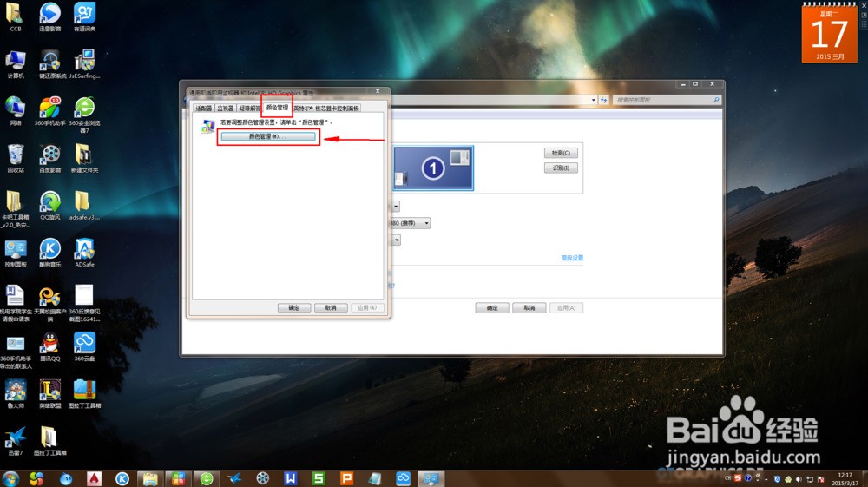Switch to the 适配器 tab
This screenshot has width=868, height=487.
pos(203,109)
